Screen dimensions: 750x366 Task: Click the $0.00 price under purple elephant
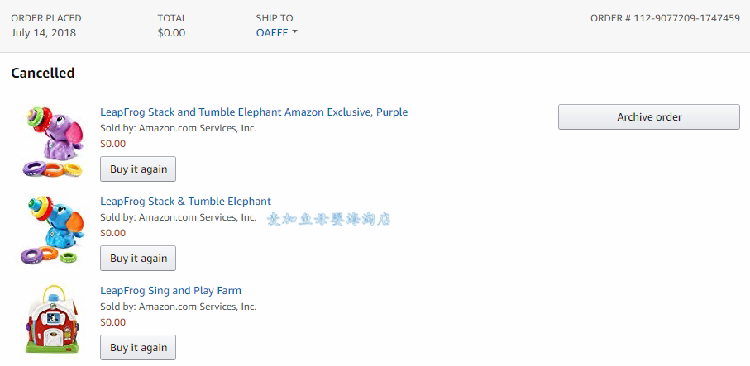click(113, 144)
